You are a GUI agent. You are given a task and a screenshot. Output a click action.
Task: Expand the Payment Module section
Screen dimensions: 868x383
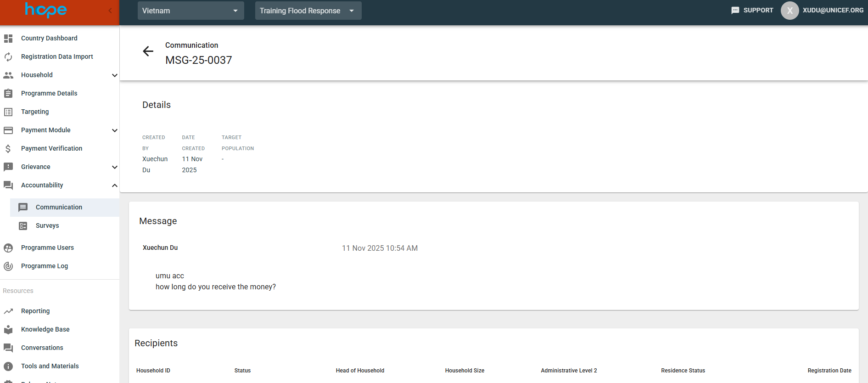(x=114, y=130)
